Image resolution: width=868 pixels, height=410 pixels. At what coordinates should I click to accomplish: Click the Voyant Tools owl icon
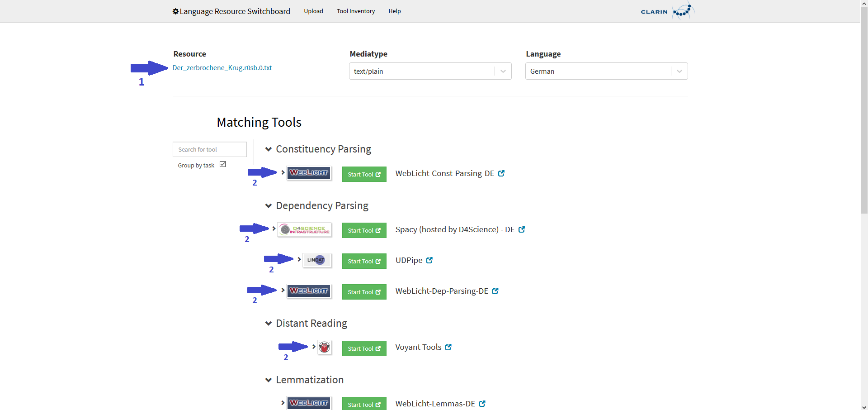[x=325, y=348]
